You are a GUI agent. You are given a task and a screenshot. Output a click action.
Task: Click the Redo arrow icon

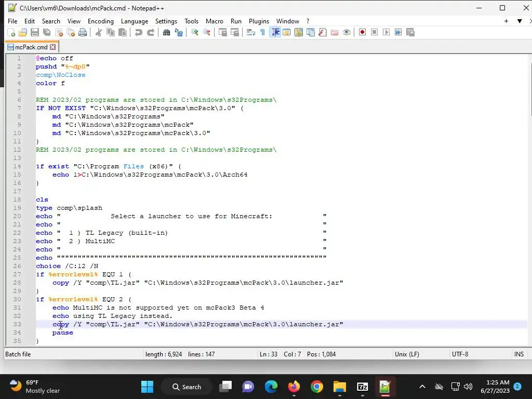tap(151, 32)
